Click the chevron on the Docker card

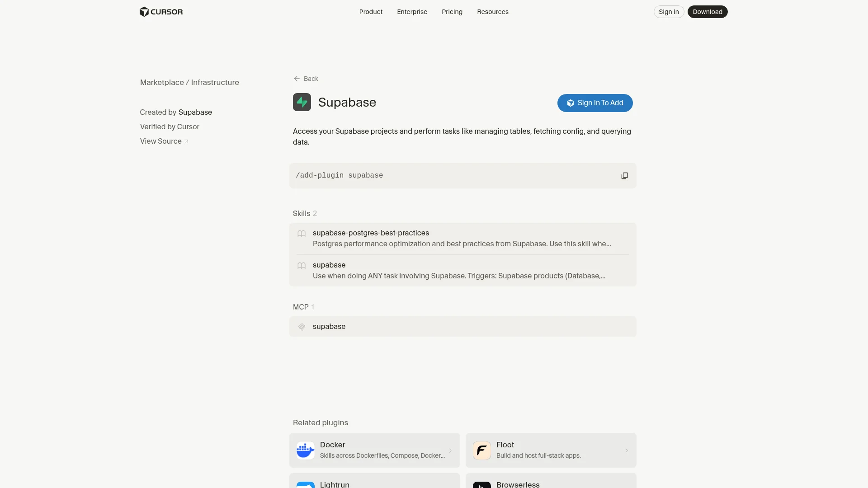click(450, 450)
